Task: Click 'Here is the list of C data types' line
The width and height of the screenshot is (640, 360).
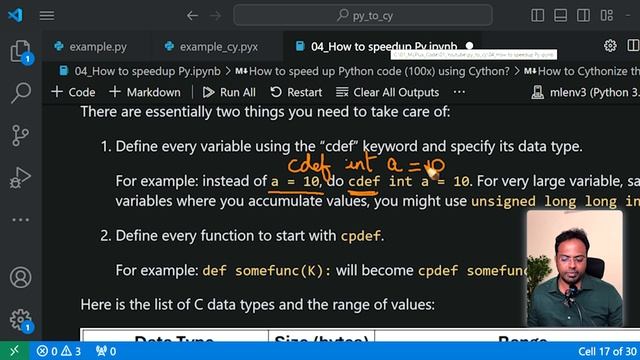Action: click(x=258, y=304)
